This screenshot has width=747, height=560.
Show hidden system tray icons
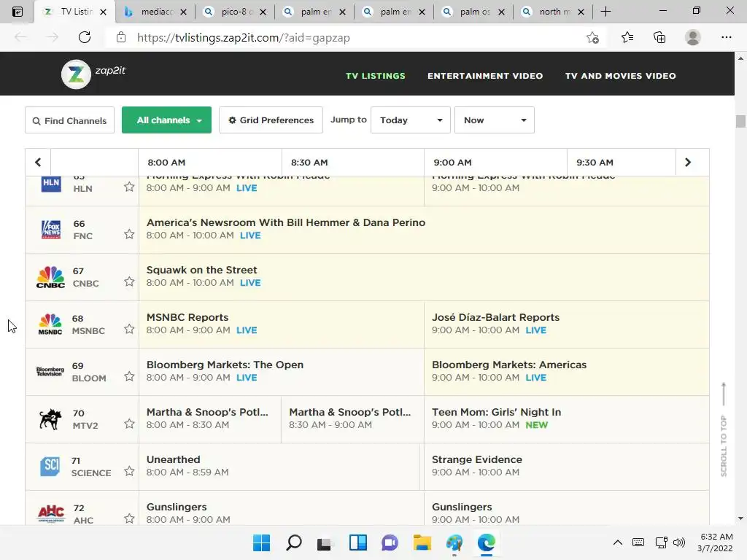617,542
